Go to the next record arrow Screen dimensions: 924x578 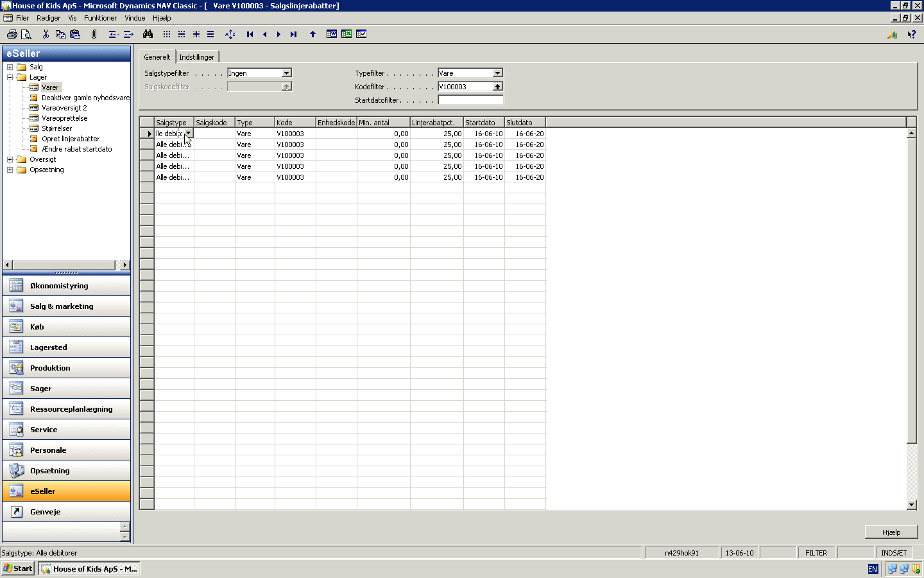point(279,34)
